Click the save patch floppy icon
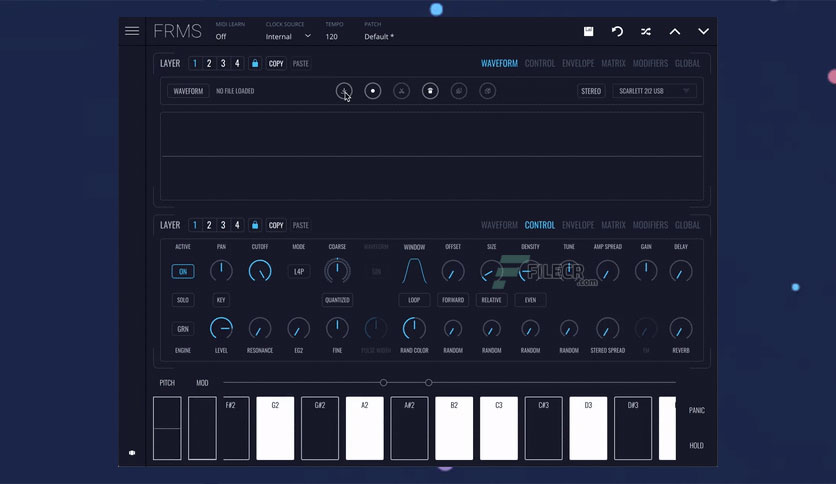 (x=589, y=31)
